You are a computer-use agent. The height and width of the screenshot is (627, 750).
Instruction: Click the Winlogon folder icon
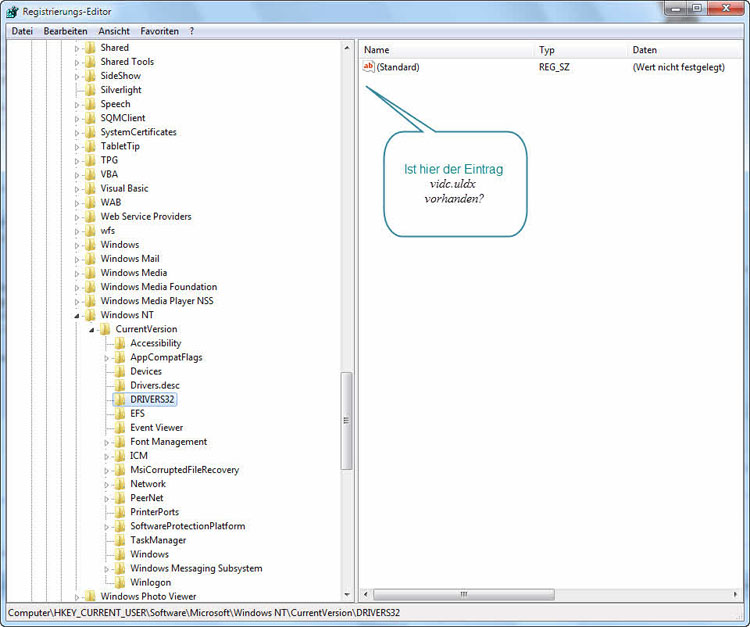pyautogui.click(x=119, y=582)
